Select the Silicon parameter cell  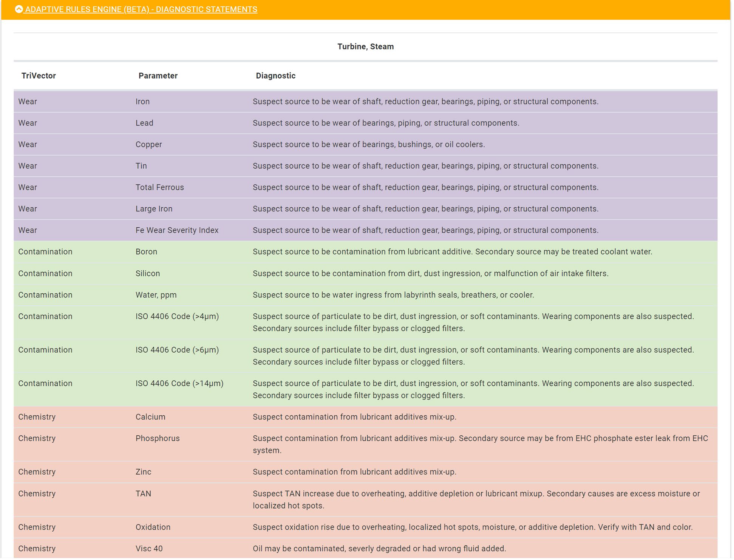coord(148,273)
